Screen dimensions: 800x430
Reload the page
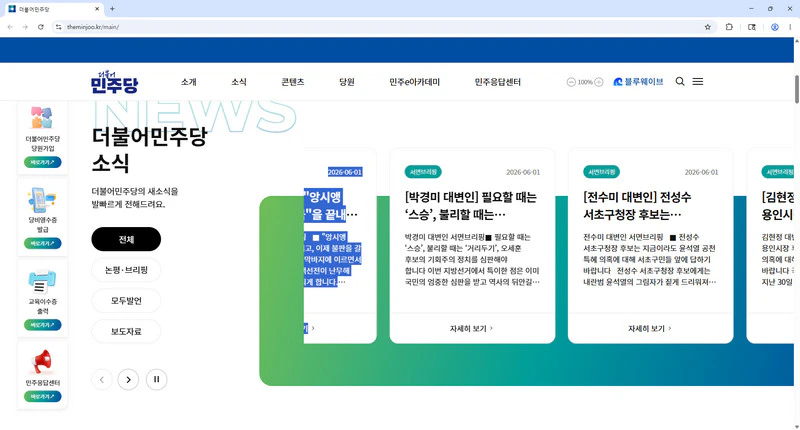click(x=40, y=27)
